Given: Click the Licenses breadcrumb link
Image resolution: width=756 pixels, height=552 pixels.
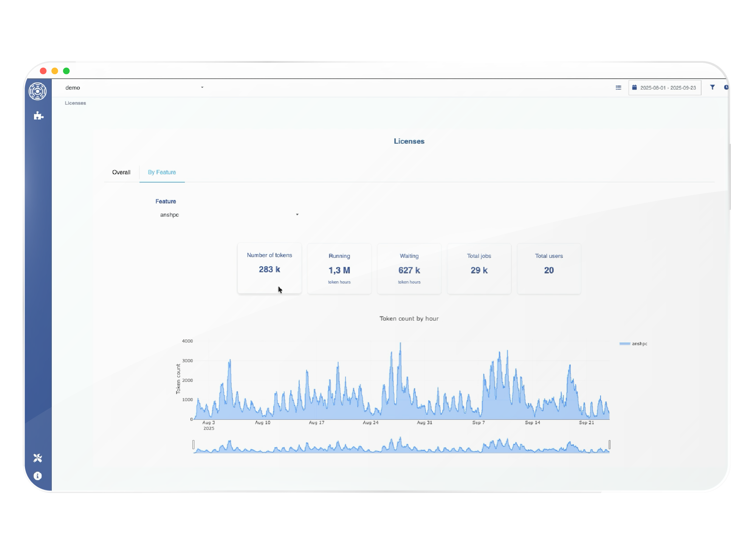Looking at the screenshot, I should click(x=75, y=103).
